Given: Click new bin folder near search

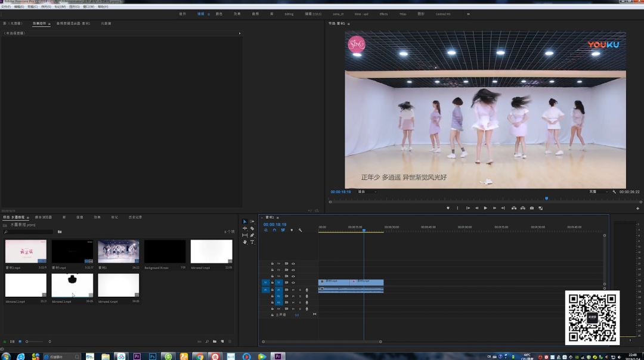Looking at the screenshot, I should click(60, 232).
